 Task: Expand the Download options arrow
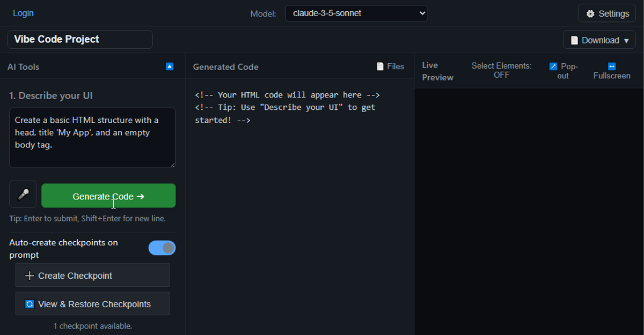click(x=626, y=41)
